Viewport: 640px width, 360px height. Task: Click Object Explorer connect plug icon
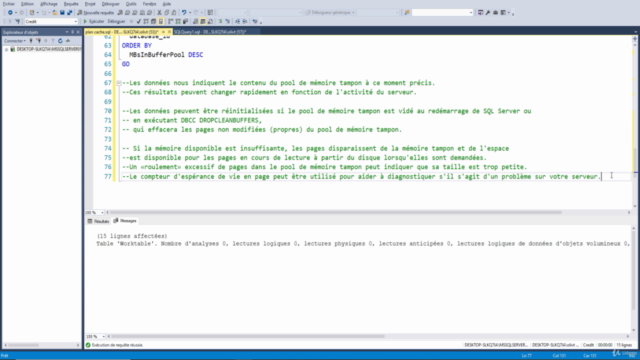[31, 41]
